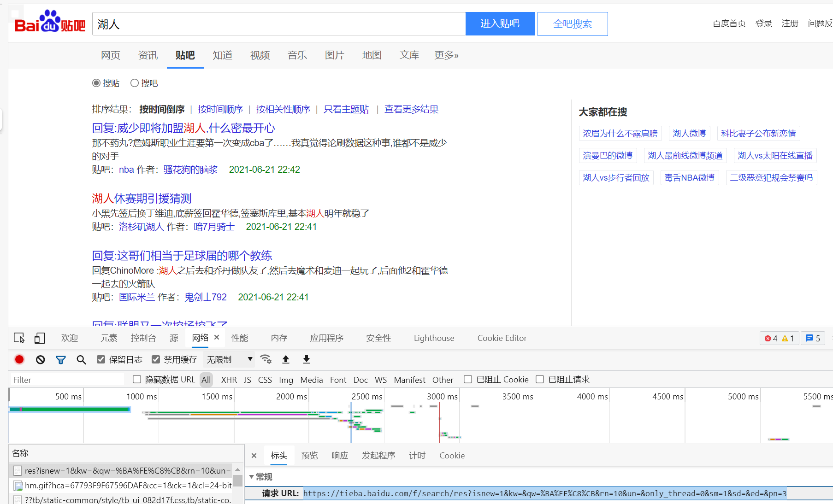Open network search magnifier icon
Screen dimensions: 833x504
click(81, 359)
